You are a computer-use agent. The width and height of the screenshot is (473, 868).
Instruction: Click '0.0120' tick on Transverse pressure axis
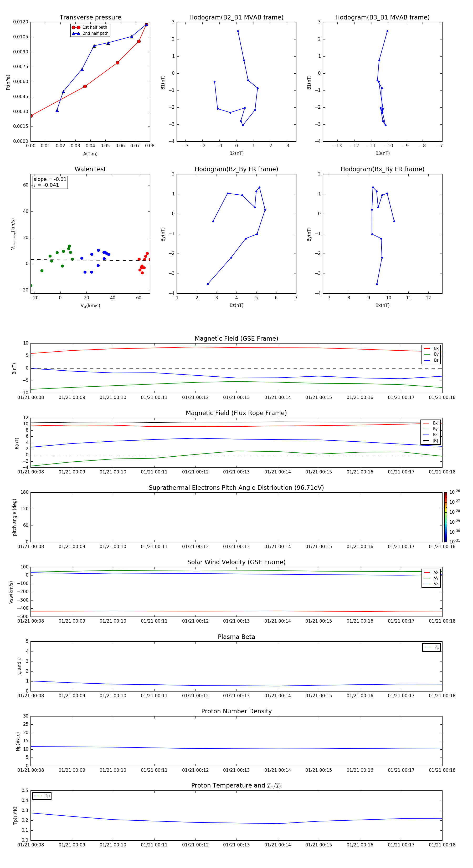click(x=20, y=22)
